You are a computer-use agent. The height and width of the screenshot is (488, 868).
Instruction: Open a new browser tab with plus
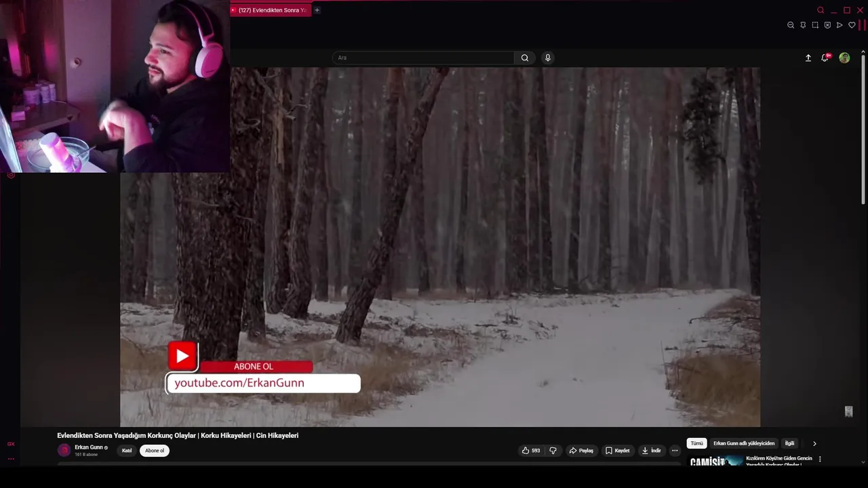click(x=317, y=10)
